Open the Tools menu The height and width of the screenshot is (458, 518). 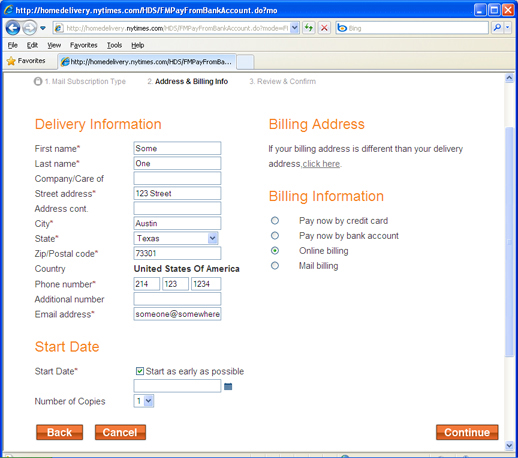click(114, 45)
